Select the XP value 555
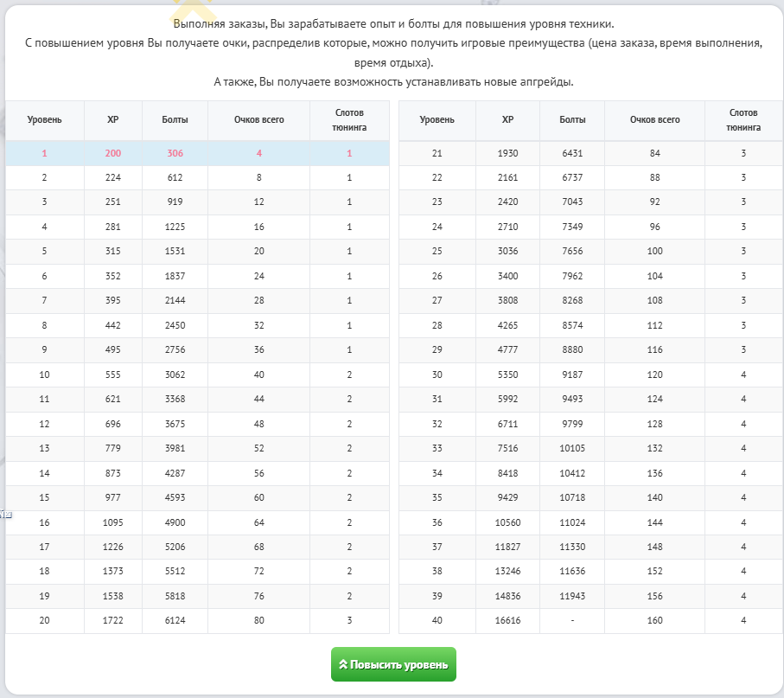Image resolution: width=784 pixels, height=698 pixels. click(x=113, y=375)
